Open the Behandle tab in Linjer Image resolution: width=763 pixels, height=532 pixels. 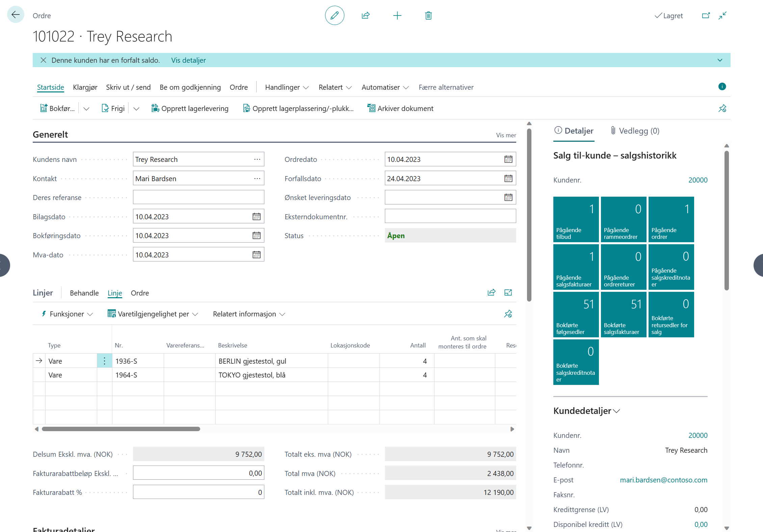84,293
